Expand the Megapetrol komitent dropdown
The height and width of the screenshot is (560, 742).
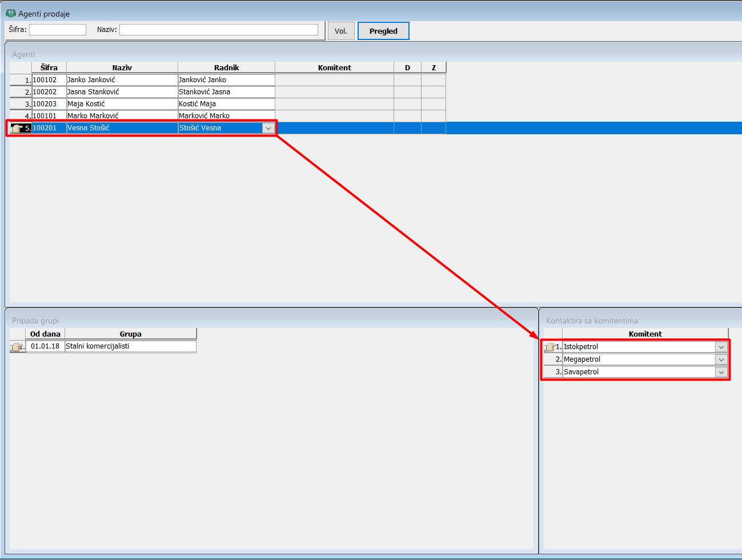721,359
